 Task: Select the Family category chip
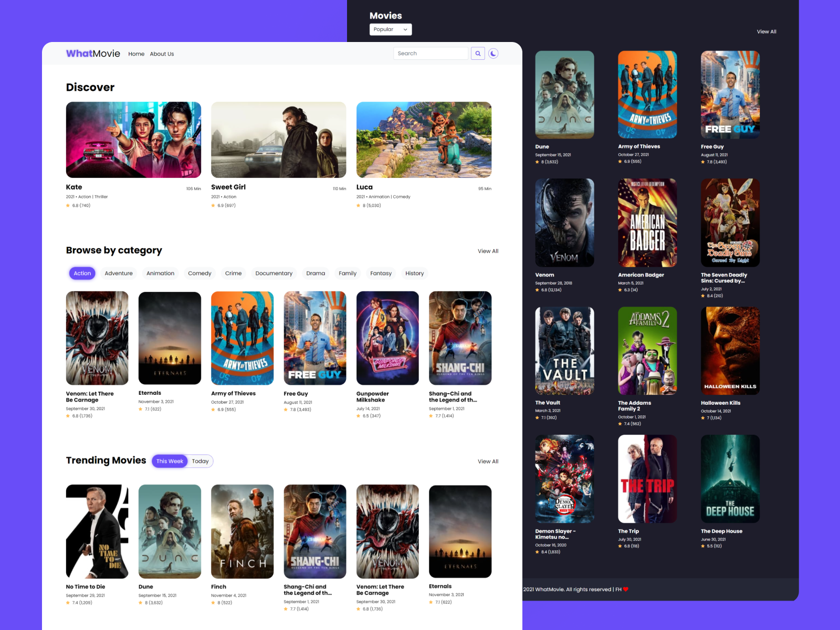tap(348, 274)
